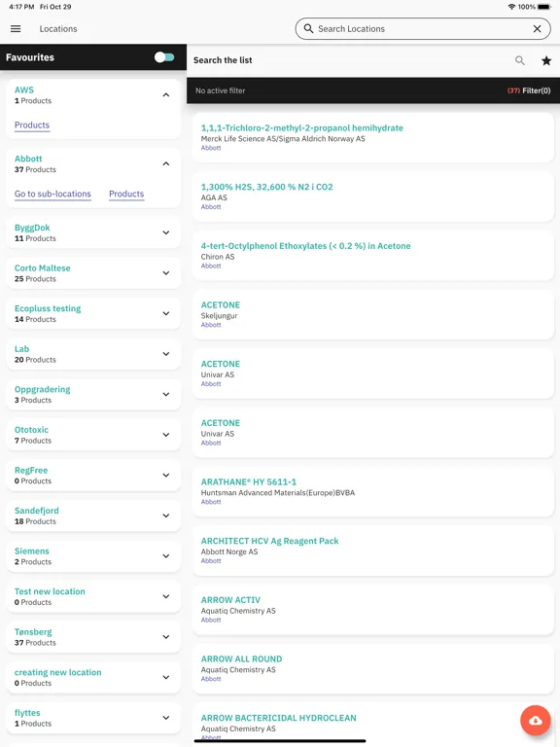Select the Corto Maltese location name
Screen dimensions: 560x747
pyautogui.click(x=43, y=267)
